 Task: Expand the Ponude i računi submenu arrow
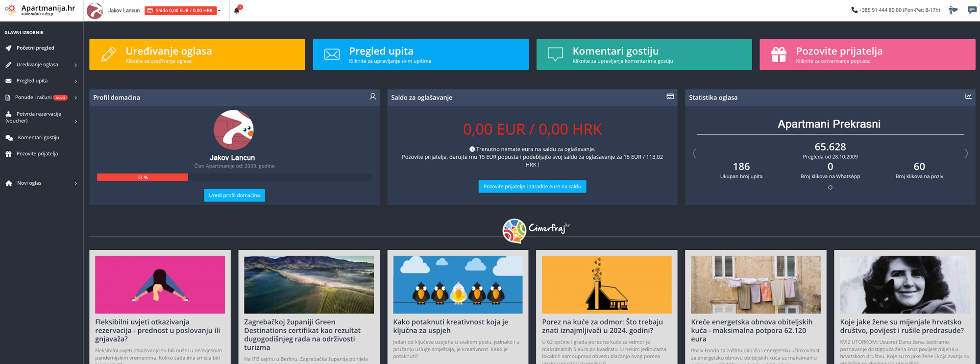pyautogui.click(x=75, y=98)
